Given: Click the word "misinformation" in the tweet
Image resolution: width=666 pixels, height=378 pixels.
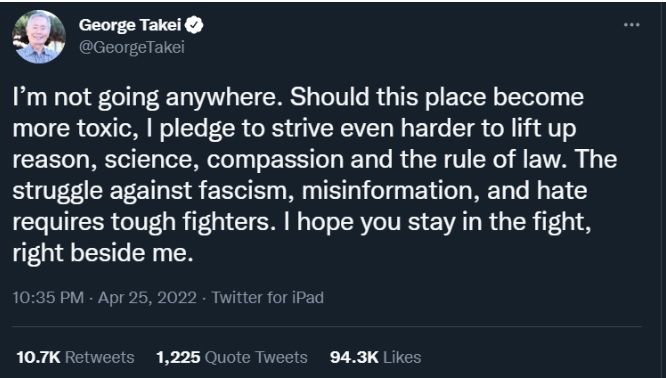Looking at the screenshot, I should click(390, 190).
